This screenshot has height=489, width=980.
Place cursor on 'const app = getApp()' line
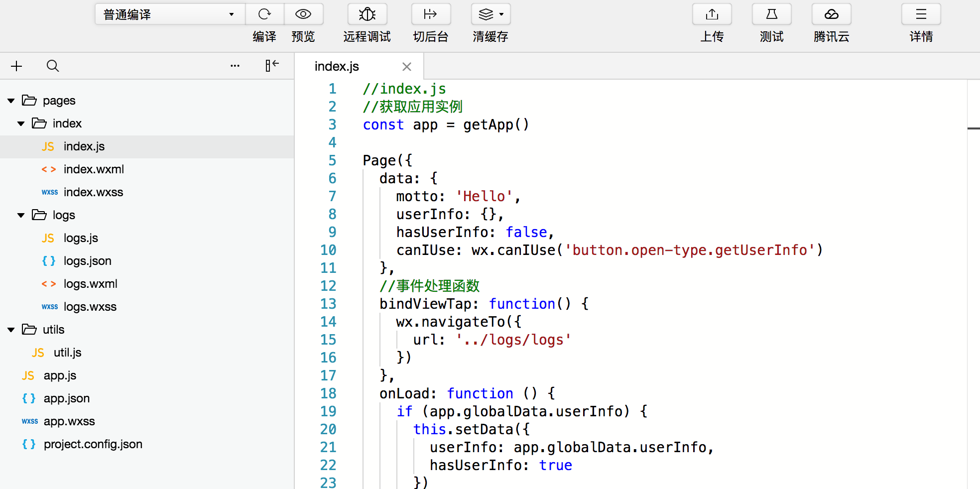point(446,124)
